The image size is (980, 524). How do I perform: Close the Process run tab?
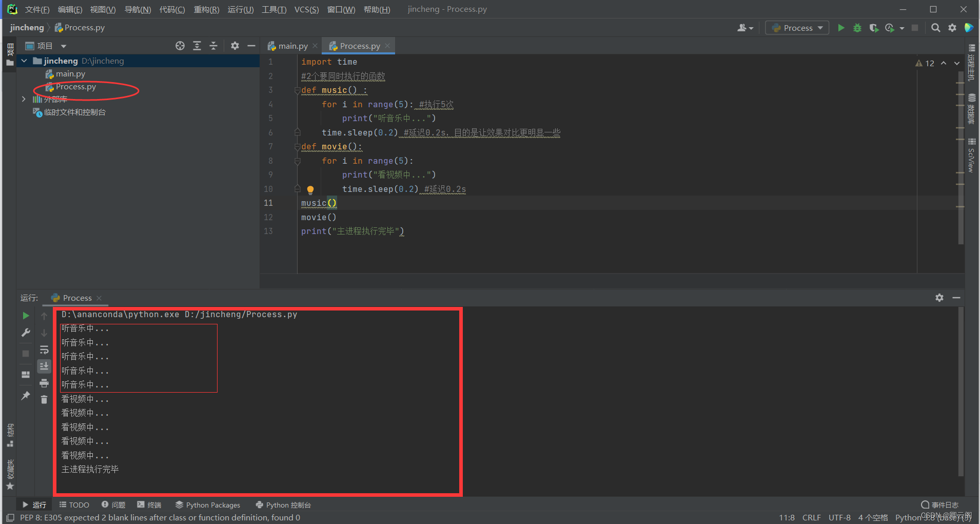[x=99, y=298]
